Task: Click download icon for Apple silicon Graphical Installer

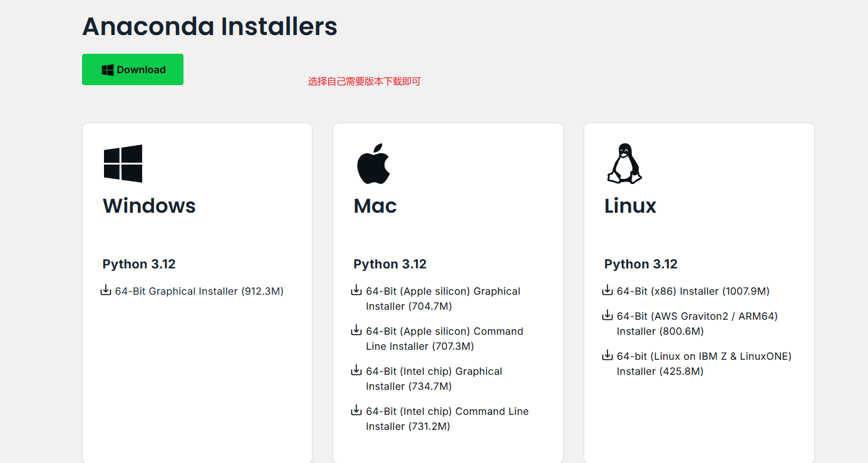Action: click(356, 290)
